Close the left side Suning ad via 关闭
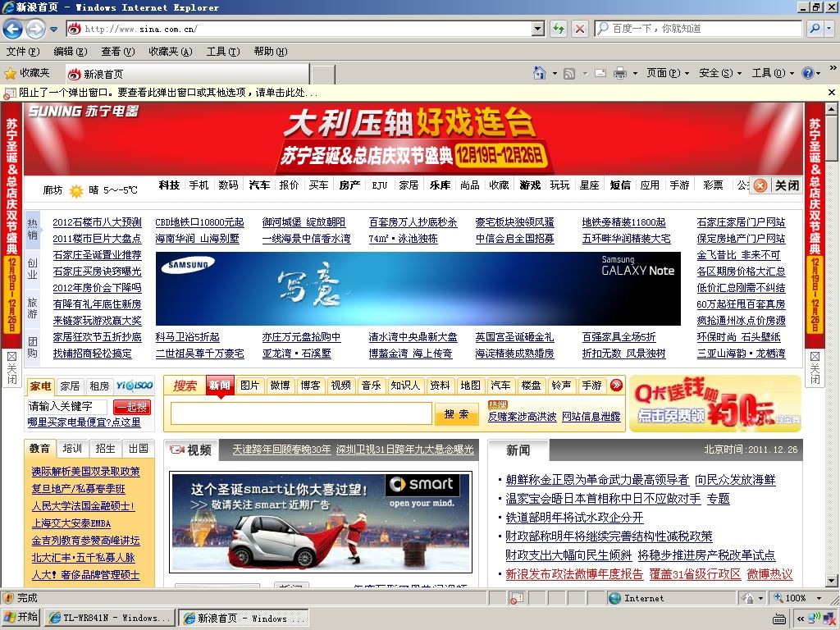 pyautogui.click(x=11, y=367)
